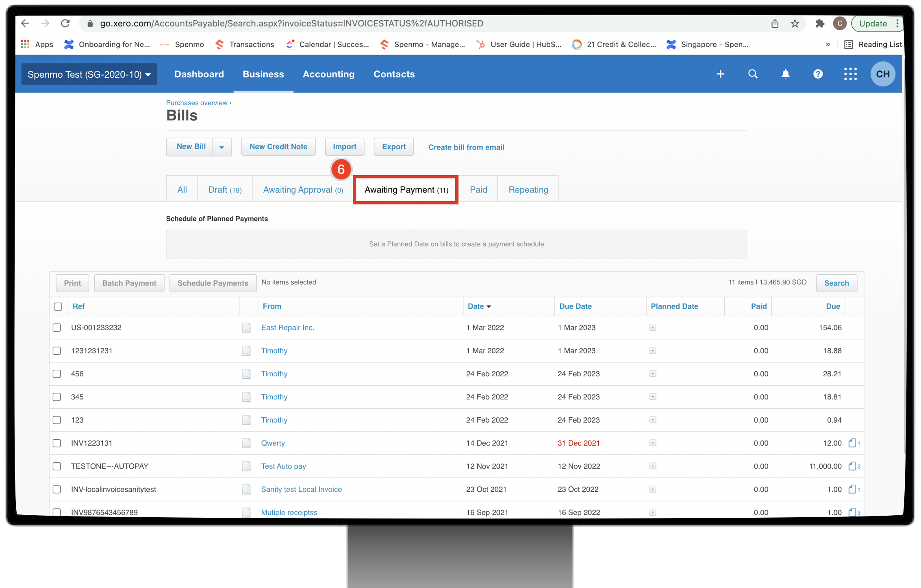
Task: Add planned date for bill 456
Action: [653, 374]
